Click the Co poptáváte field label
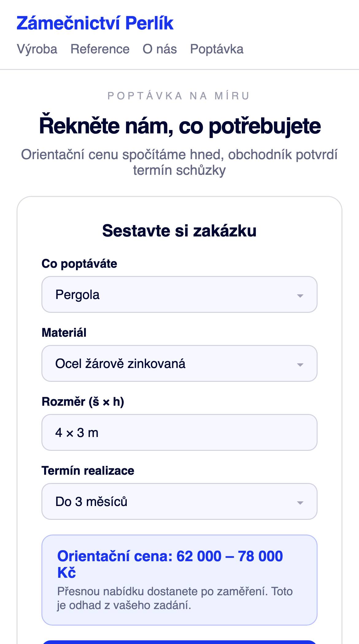This screenshot has width=359, height=644. tap(79, 264)
